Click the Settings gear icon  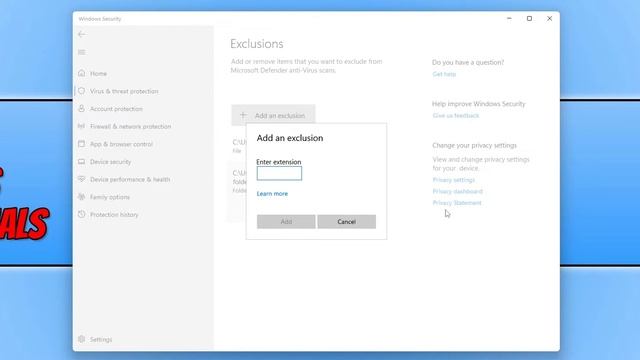[x=82, y=339]
